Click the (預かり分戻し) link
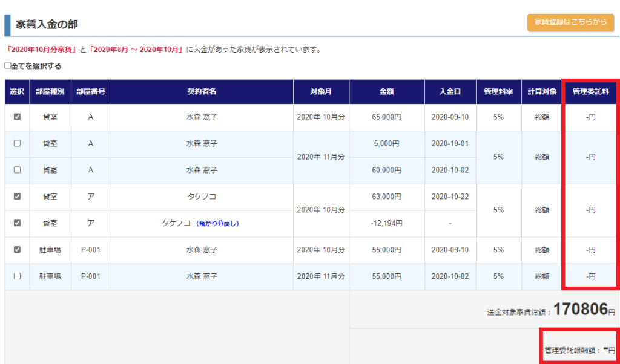 [x=218, y=223]
